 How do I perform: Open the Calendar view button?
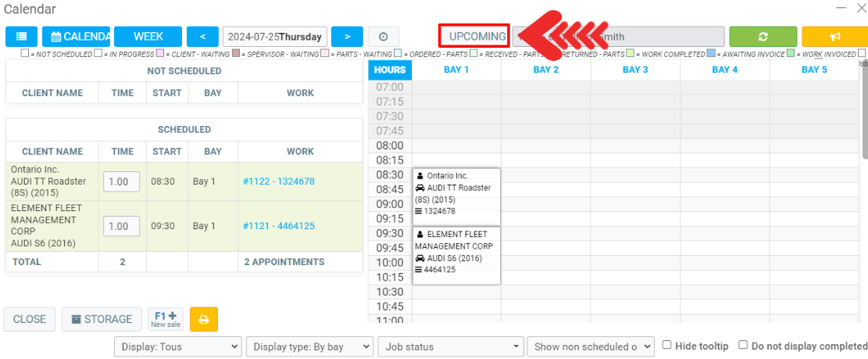point(77,37)
